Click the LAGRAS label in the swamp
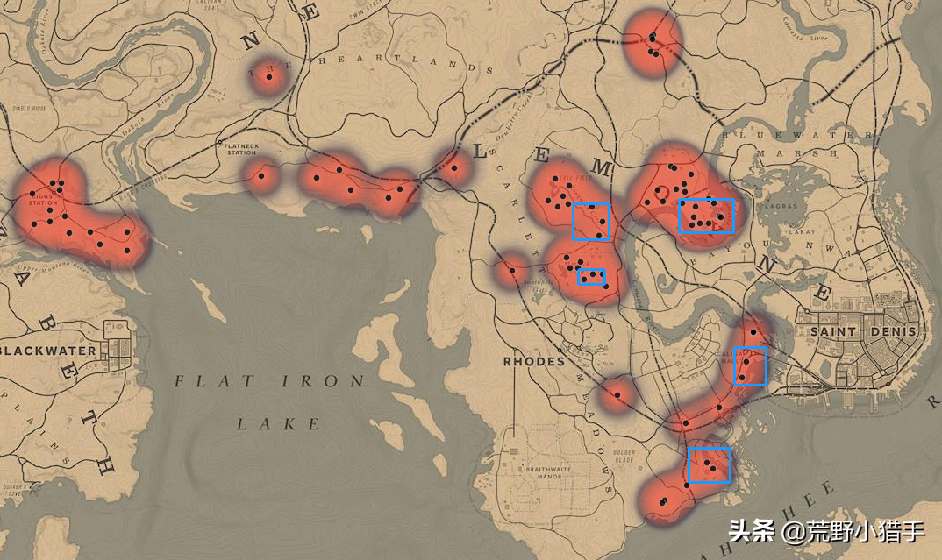 pos(781,206)
